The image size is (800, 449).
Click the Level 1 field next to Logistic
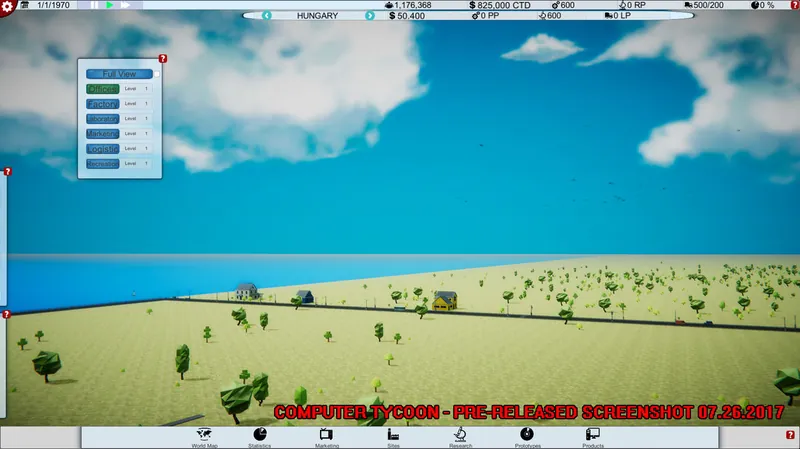[136, 148]
